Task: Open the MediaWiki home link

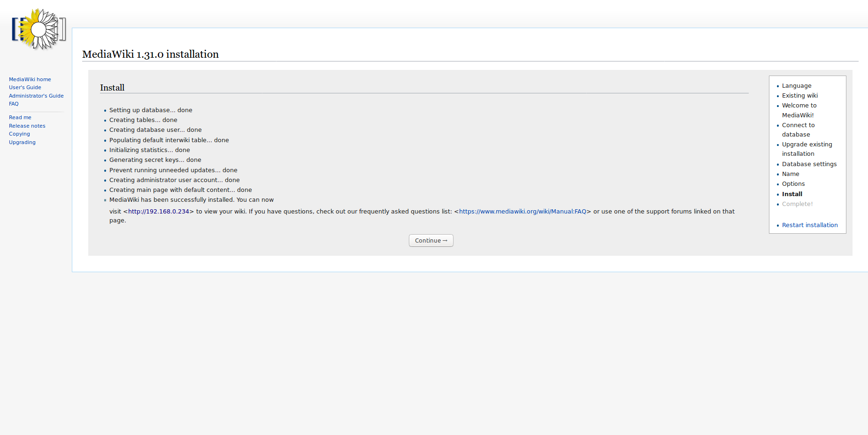Action: (30, 79)
